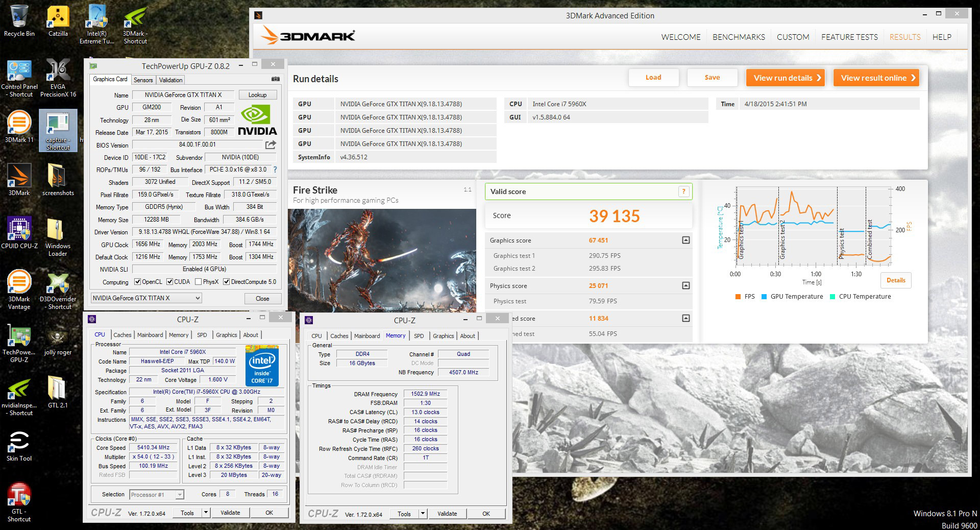Open the Validation tab in GPU-Z
980x530 pixels.
[x=170, y=80]
